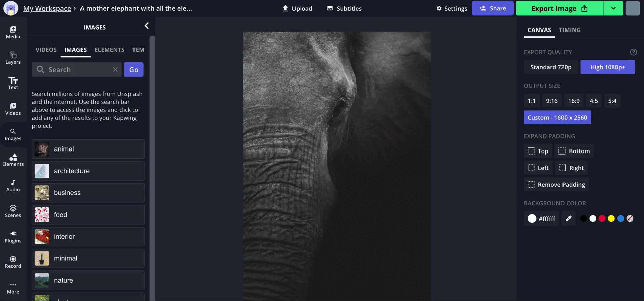644x301 pixels.
Task: Expand More options in sidebar
Action: pos(13,288)
